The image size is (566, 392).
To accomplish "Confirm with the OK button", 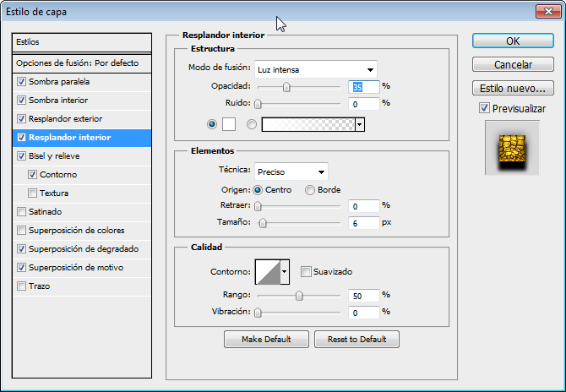I will 513,41.
